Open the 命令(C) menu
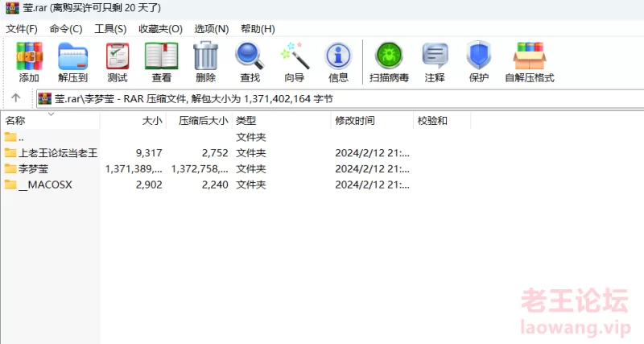The image size is (644, 344). [x=66, y=29]
